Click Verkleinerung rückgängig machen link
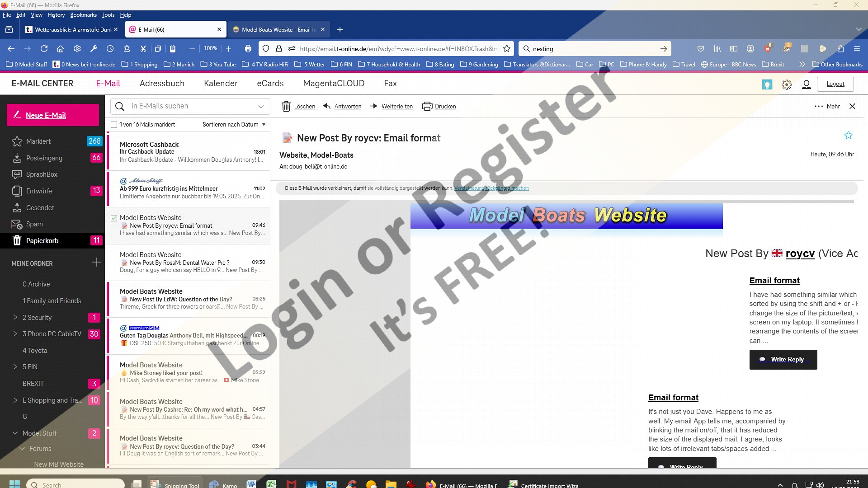 click(491, 188)
